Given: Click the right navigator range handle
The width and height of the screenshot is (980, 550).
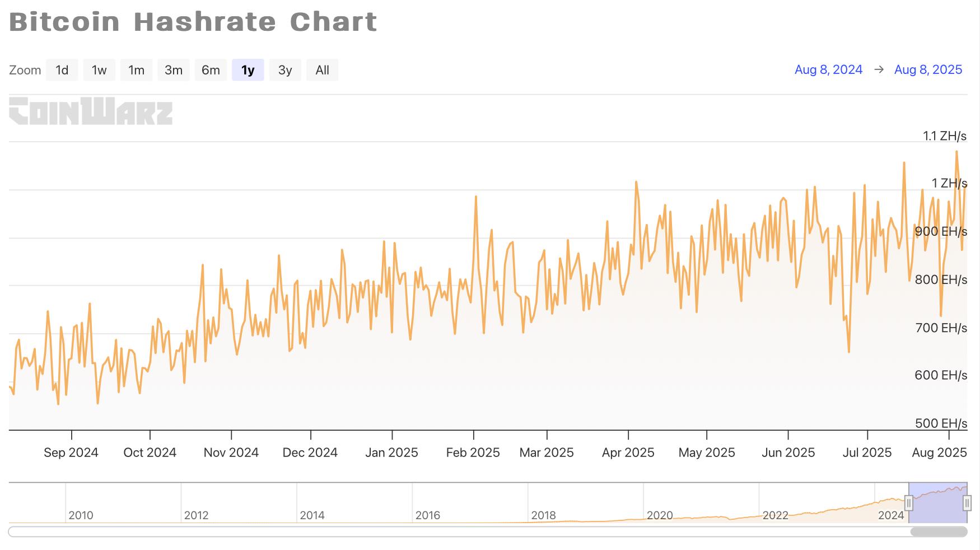Looking at the screenshot, I should (x=967, y=504).
